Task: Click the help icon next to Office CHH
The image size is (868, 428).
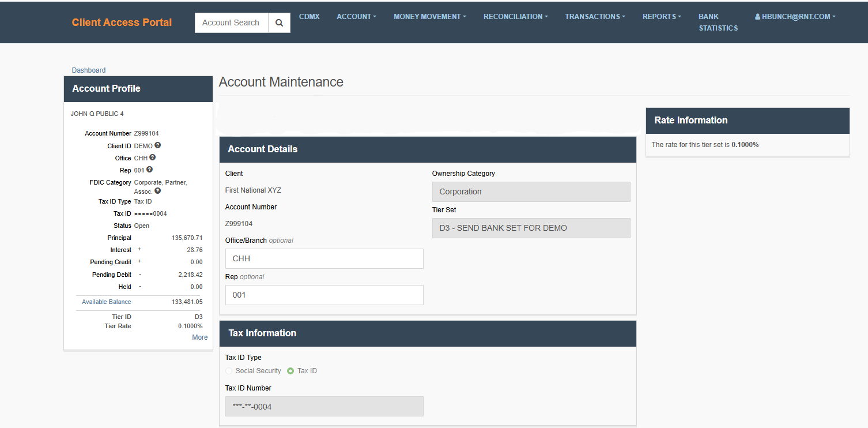Action: pyautogui.click(x=153, y=157)
